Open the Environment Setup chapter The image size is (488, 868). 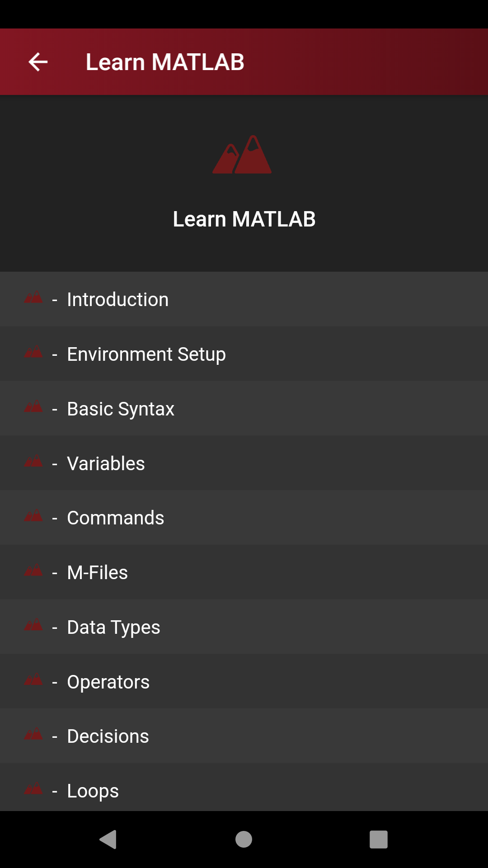(146, 354)
